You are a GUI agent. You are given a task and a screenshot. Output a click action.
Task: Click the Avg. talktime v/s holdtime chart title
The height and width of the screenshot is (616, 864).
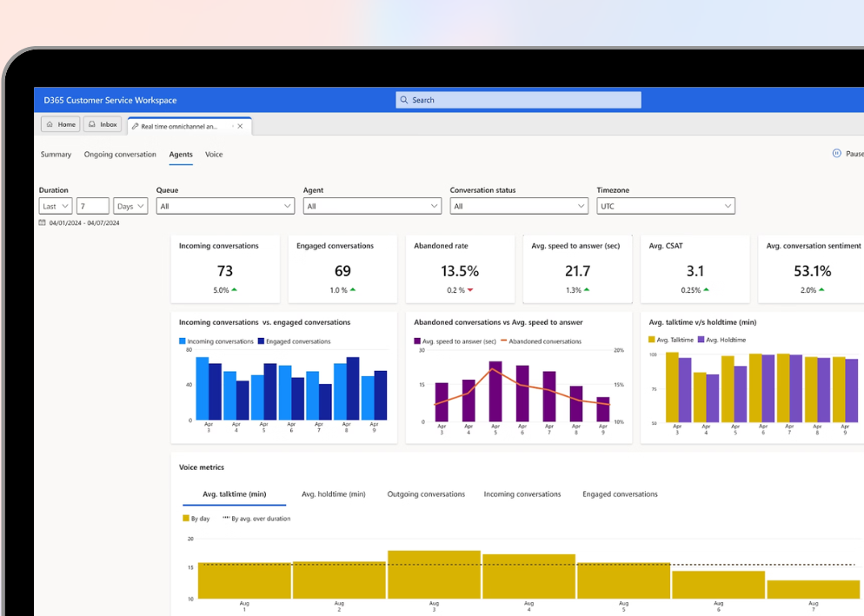tap(702, 322)
